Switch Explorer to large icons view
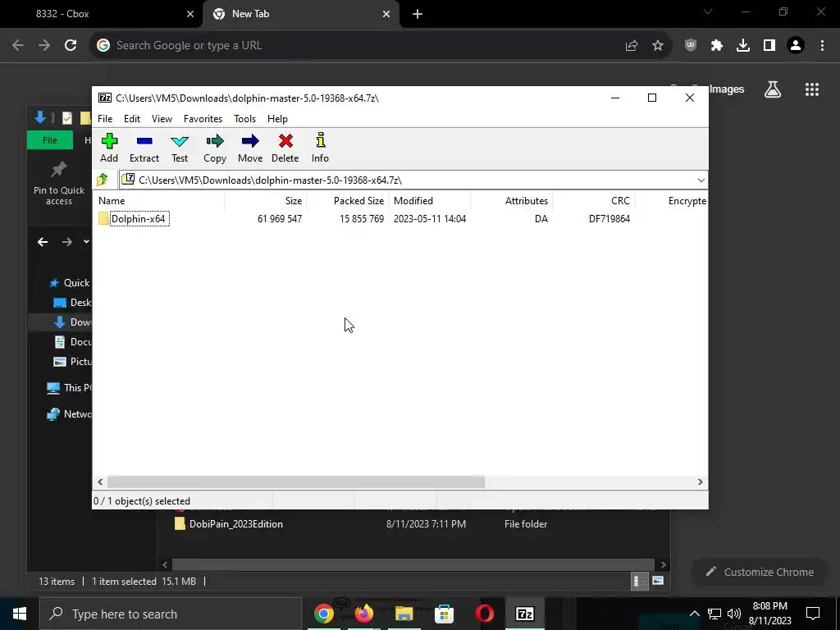 (658, 581)
